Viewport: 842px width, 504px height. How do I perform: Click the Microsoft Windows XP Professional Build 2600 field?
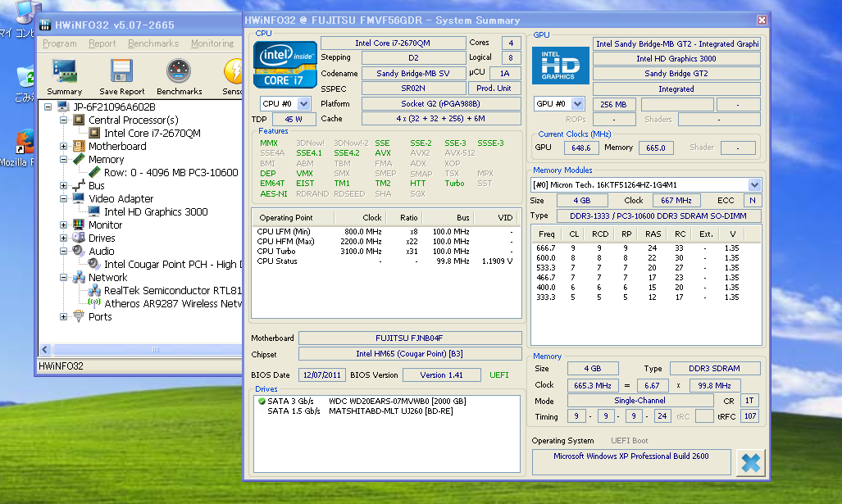tap(631, 461)
